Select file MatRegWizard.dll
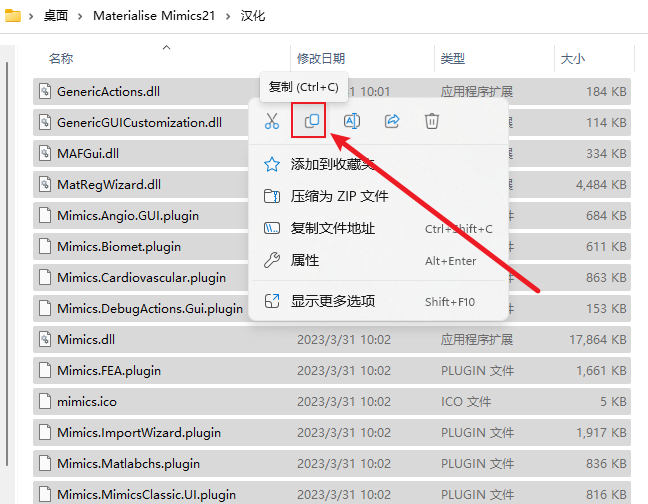The image size is (648, 504). tap(109, 184)
